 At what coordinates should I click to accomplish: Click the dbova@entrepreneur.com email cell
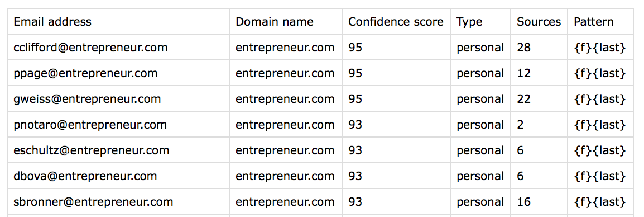pos(118,176)
